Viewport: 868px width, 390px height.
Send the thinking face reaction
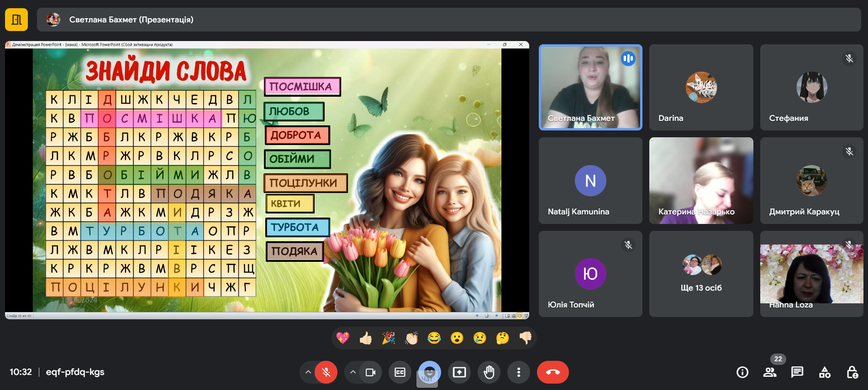[x=502, y=338]
